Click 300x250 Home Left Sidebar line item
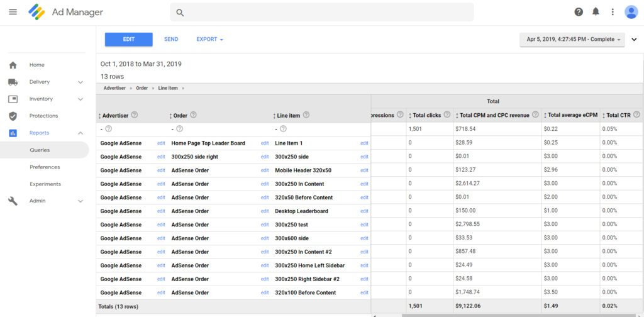 pyautogui.click(x=309, y=265)
